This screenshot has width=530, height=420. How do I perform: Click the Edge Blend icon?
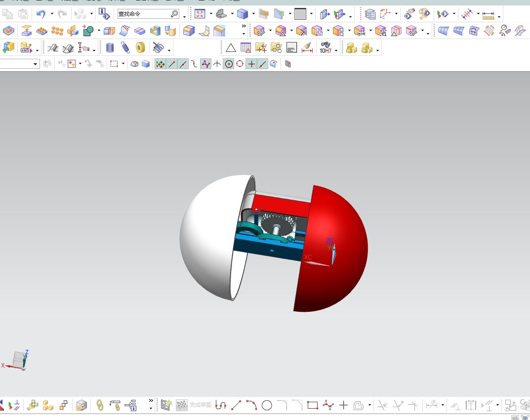click(189, 31)
